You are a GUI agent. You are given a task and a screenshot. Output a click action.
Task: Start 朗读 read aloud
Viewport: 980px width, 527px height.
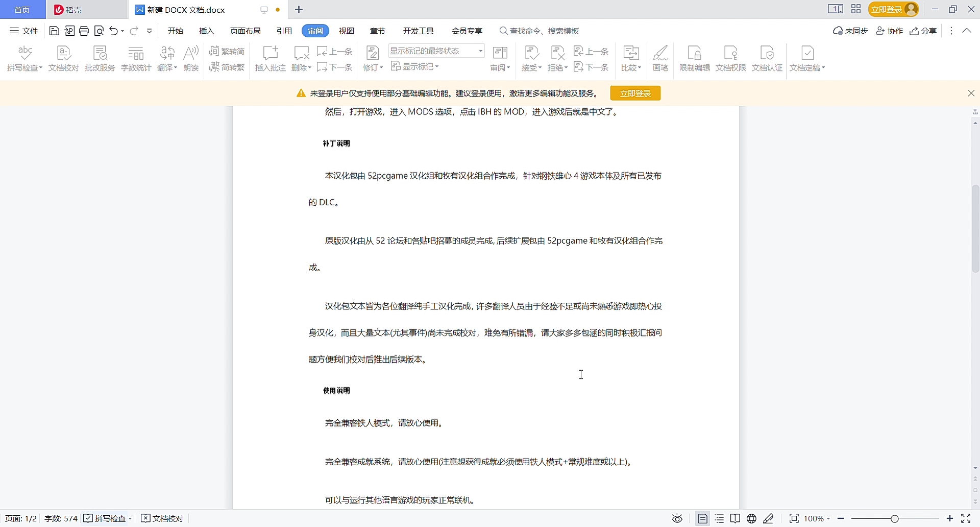coord(191,59)
